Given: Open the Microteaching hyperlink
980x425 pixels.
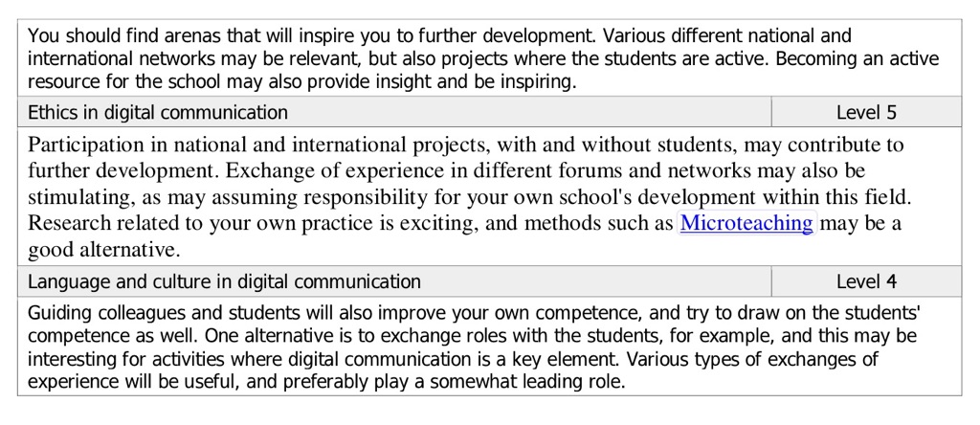Looking at the screenshot, I should 746,224.
